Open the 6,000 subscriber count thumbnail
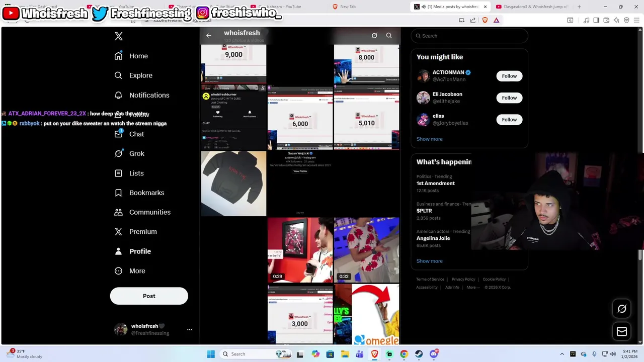 coord(300,117)
